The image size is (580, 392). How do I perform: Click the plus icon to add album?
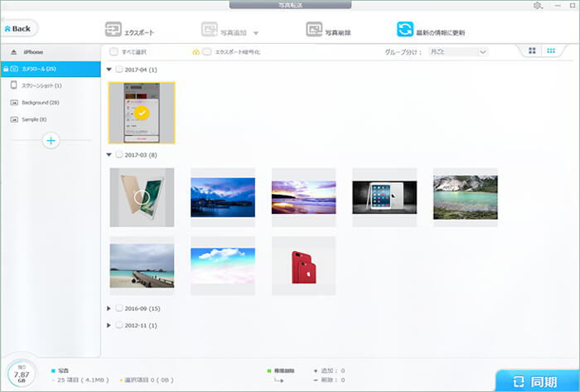coord(51,141)
